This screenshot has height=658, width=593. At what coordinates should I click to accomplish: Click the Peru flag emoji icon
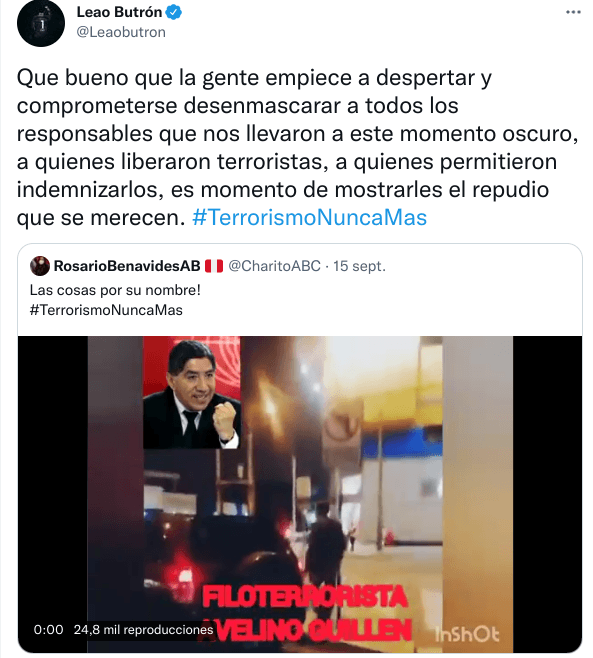click(214, 266)
